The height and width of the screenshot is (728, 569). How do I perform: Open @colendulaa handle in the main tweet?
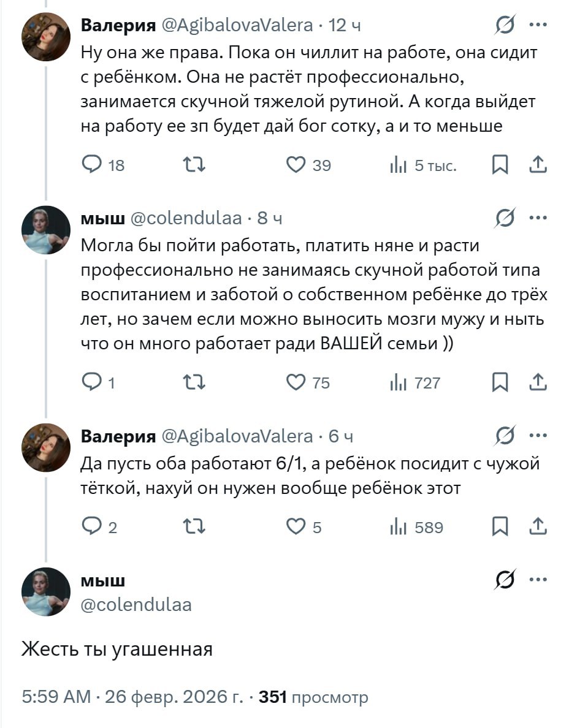[x=136, y=605]
